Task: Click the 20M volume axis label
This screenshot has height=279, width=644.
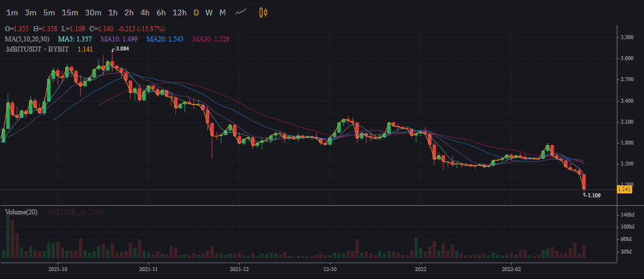Action: tap(626, 251)
